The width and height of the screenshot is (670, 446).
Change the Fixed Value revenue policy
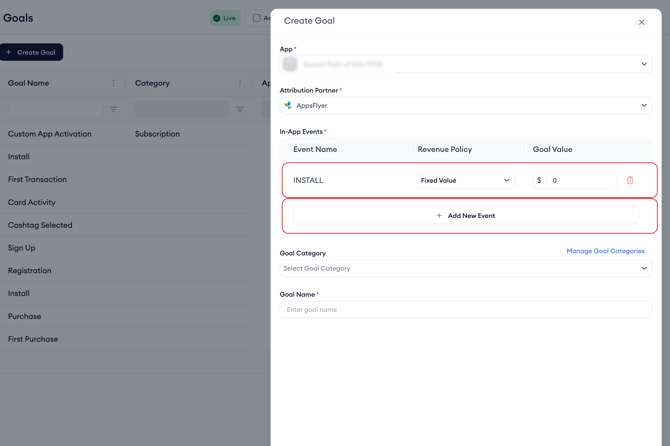point(465,181)
